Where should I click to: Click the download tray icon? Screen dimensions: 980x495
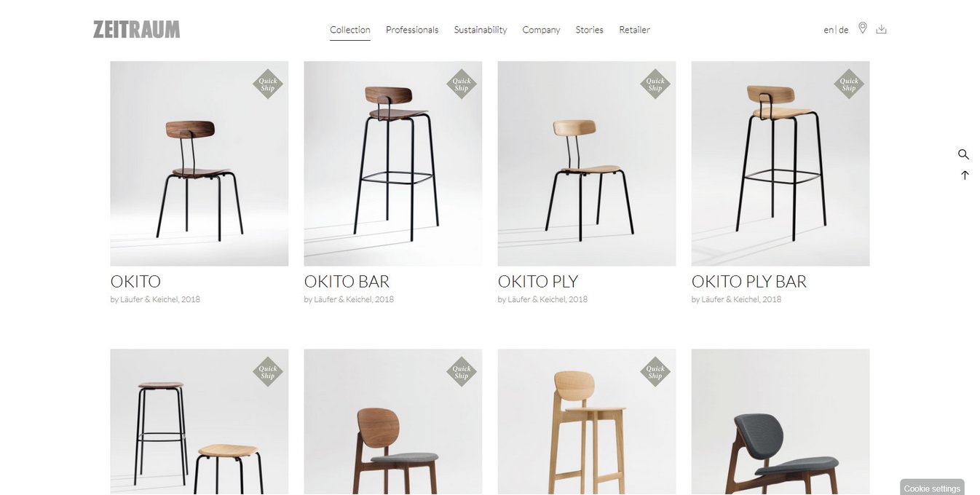tap(881, 29)
